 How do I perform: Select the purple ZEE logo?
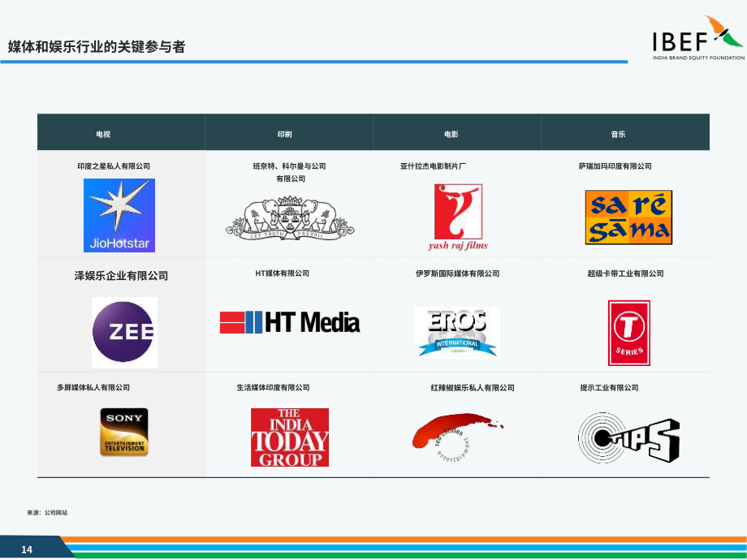tap(124, 333)
